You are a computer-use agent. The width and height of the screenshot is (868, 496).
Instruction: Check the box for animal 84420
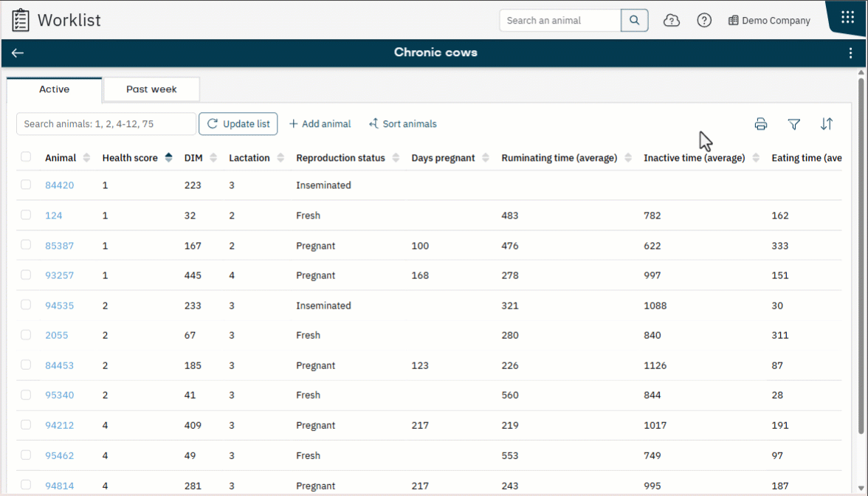(x=26, y=185)
